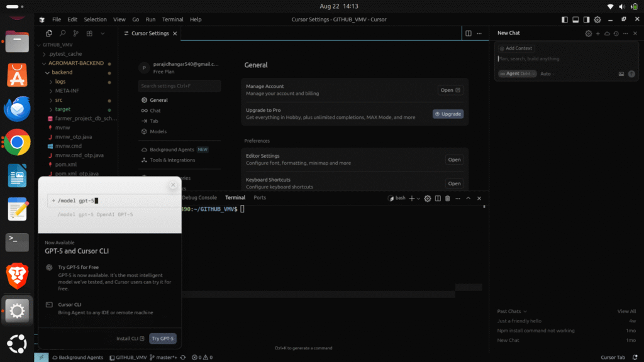The height and width of the screenshot is (362, 644).
Task: Split terminal icon
Action: [438, 199]
